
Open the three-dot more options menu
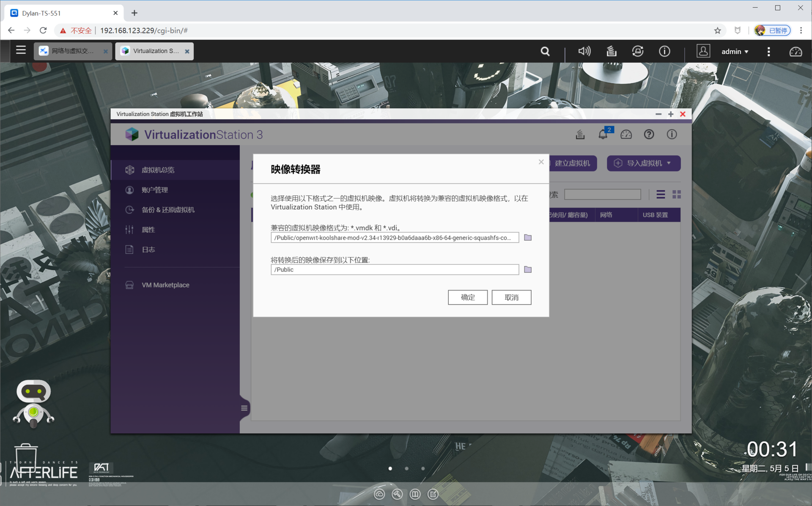click(768, 52)
